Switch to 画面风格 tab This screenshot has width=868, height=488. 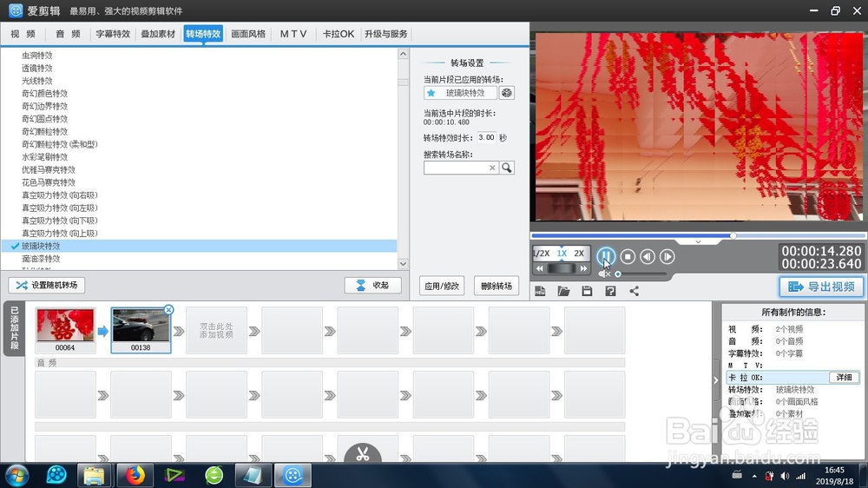(x=248, y=34)
